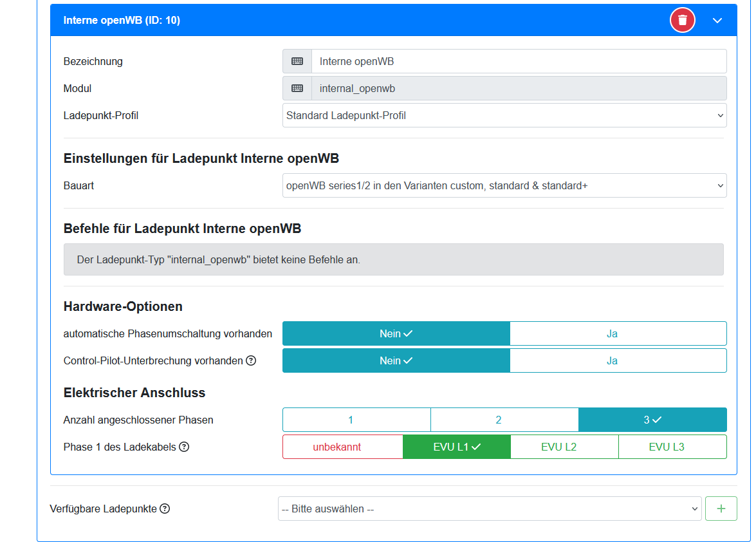This screenshot has width=756, height=542.
Task: Edit the Bezeichnung input field
Action: [519, 61]
